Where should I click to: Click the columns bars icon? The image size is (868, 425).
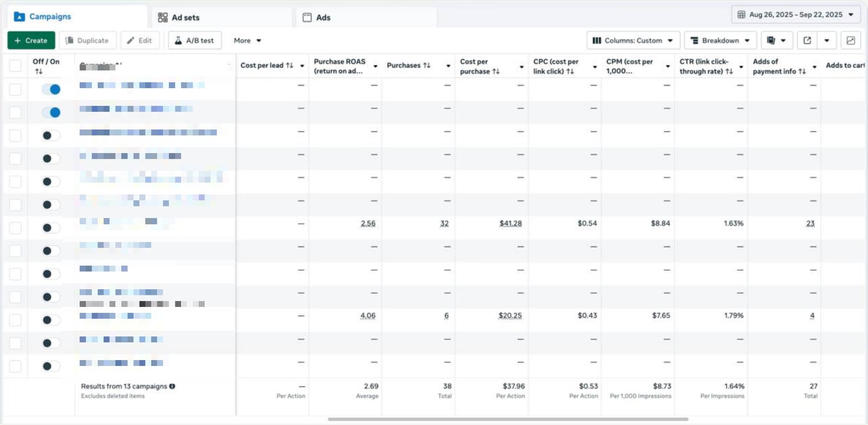point(597,41)
